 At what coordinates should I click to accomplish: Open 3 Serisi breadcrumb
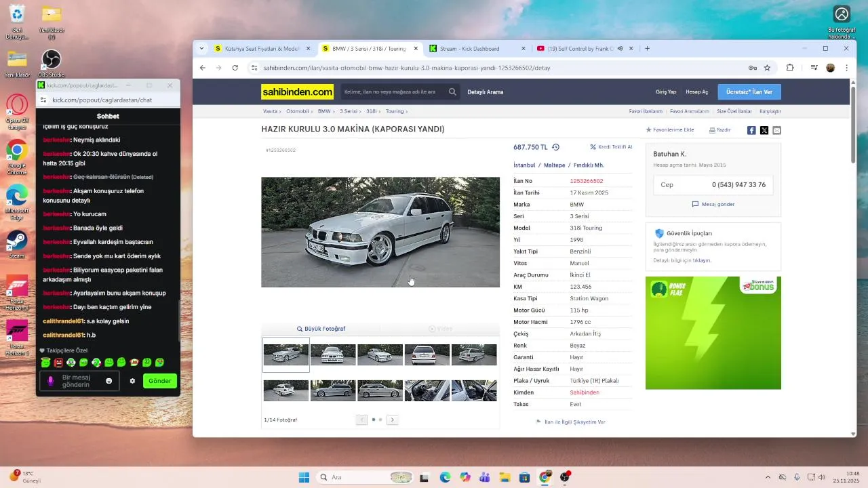[349, 111]
